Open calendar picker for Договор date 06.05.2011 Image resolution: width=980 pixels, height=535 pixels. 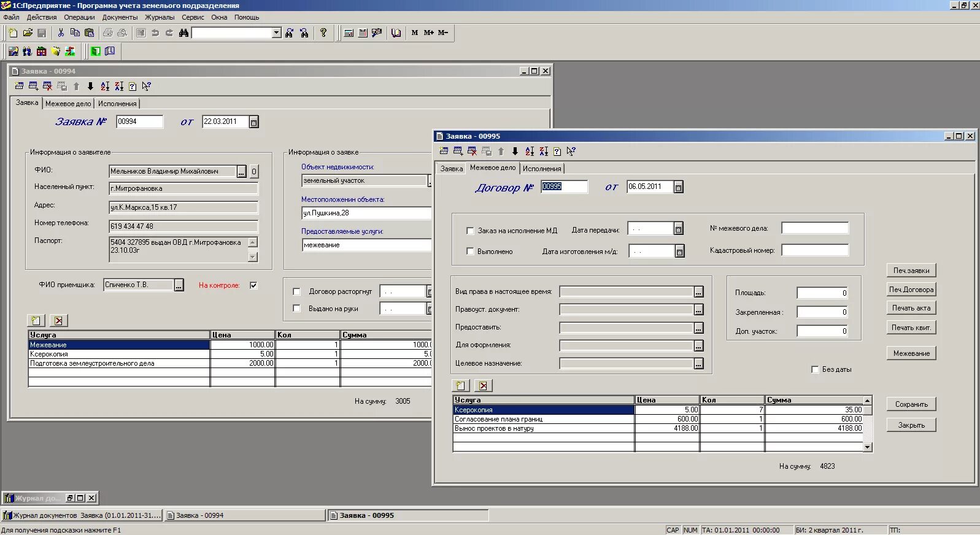pyautogui.click(x=678, y=187)
